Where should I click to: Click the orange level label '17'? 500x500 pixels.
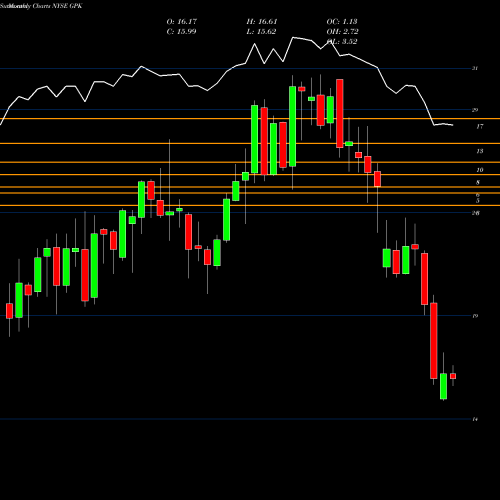(x=480, y=126)
